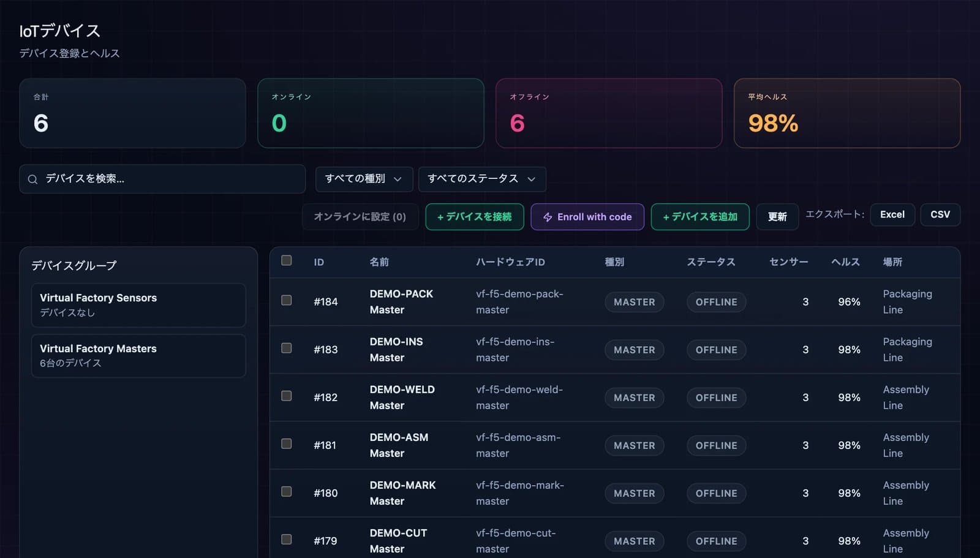The image size is (980, 558).
Task: Click the ハードウェアID column header
Action: [x=510, y=262]
